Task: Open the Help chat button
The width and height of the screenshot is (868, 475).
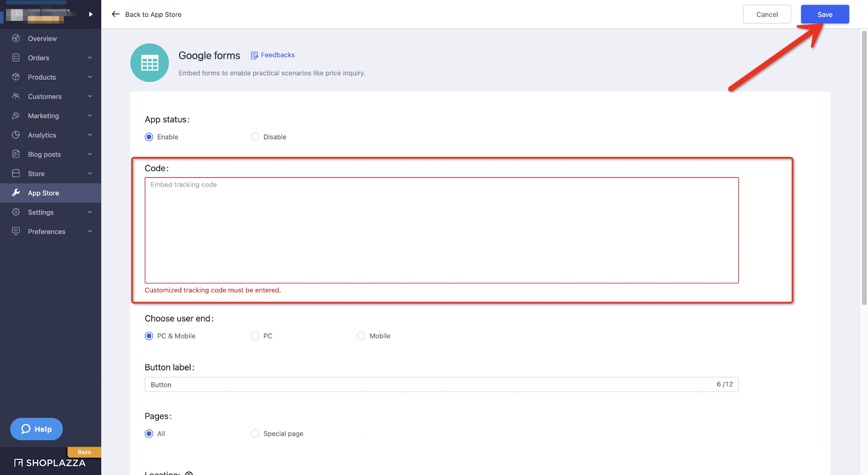Action: point(36,429)
